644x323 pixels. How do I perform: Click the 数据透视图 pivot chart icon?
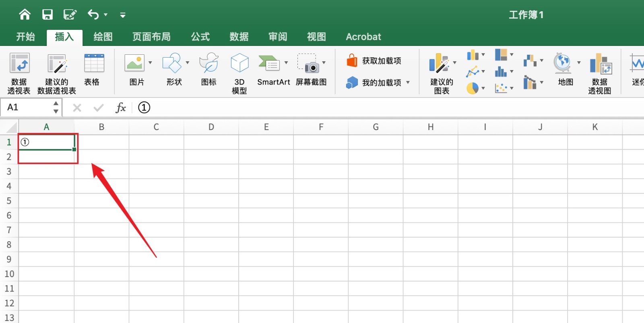600,64
